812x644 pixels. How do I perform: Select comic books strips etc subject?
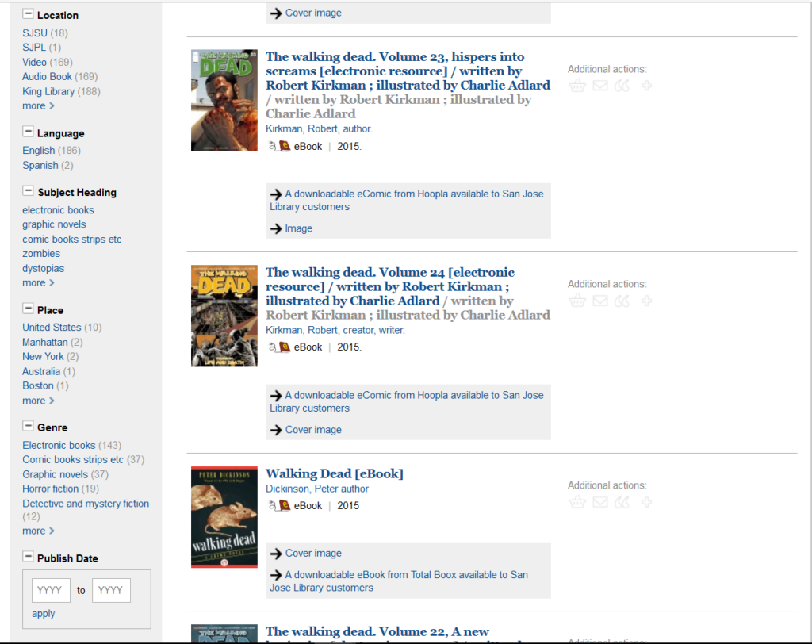pyautogui.click(x=71, y=240)
